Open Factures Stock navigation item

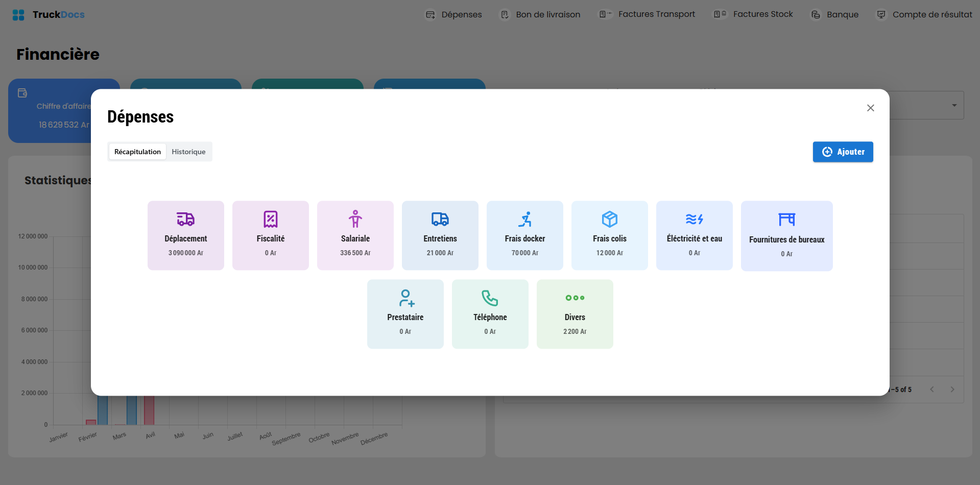click(754, 14)
